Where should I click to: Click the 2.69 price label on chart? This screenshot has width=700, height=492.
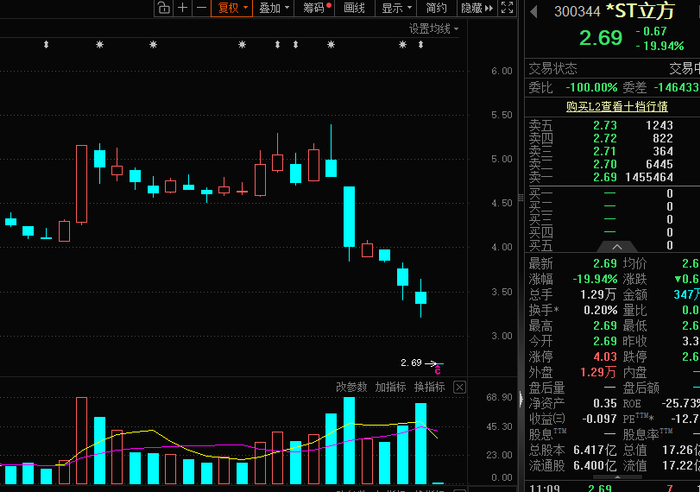tap(411, 363)
